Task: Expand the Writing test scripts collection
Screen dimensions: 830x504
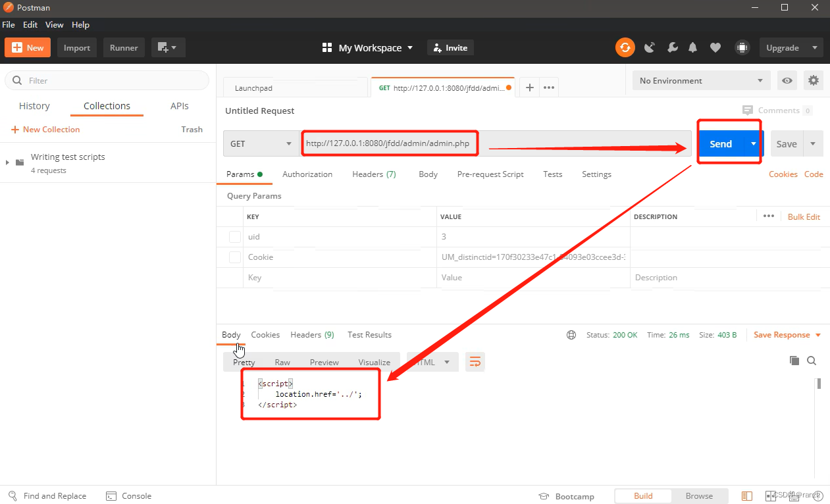Action: click(7, 162)
